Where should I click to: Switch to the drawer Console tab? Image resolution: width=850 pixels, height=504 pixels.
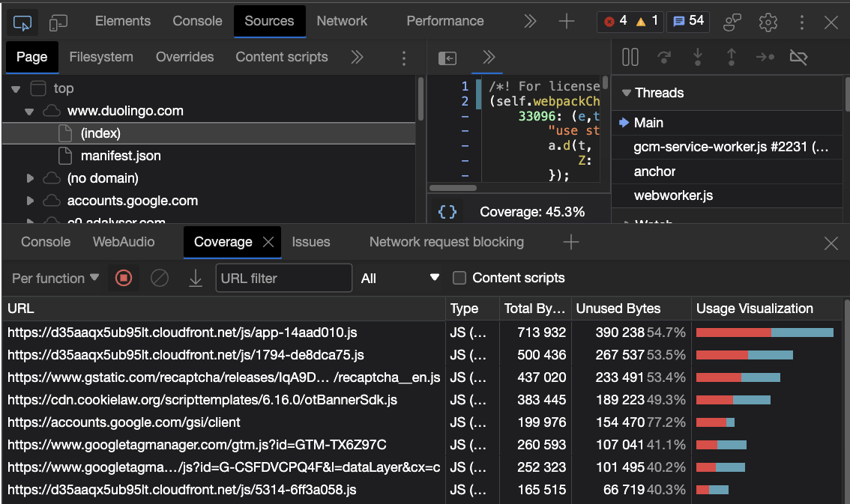click(x=46, y=242)
